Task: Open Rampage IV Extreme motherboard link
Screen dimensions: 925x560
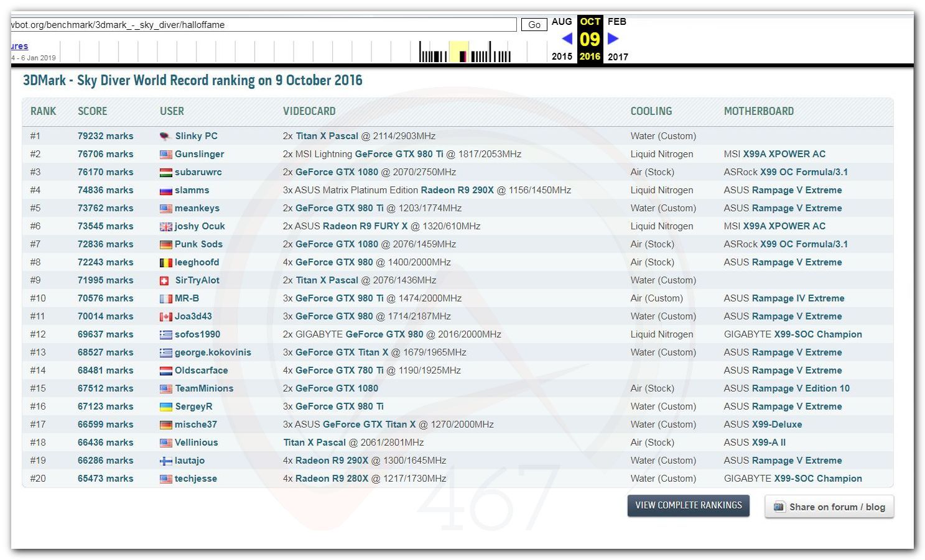Action: pos(798,298)
